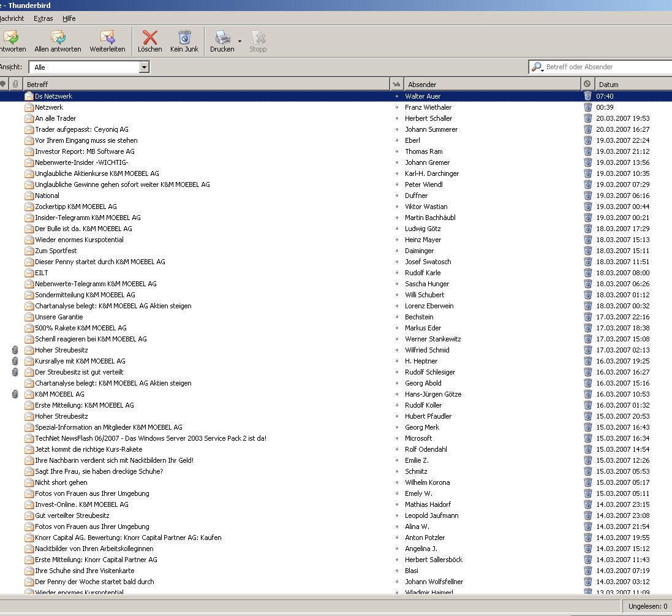The height and width of the screenshot is (616, 672).
Task: Click envelope icon of Nicht short gehen
Action: pyautogui.click(x=29, y=482)
